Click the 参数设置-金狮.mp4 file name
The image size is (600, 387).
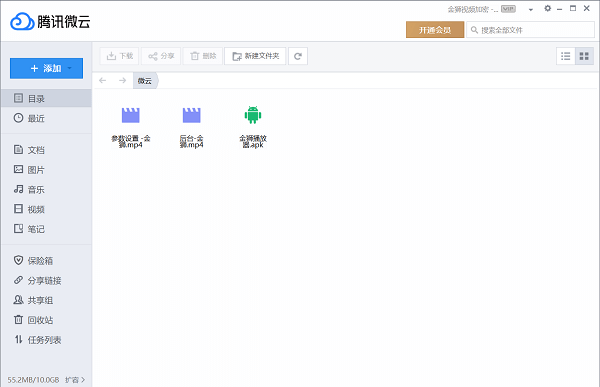(x=130, y=141)
